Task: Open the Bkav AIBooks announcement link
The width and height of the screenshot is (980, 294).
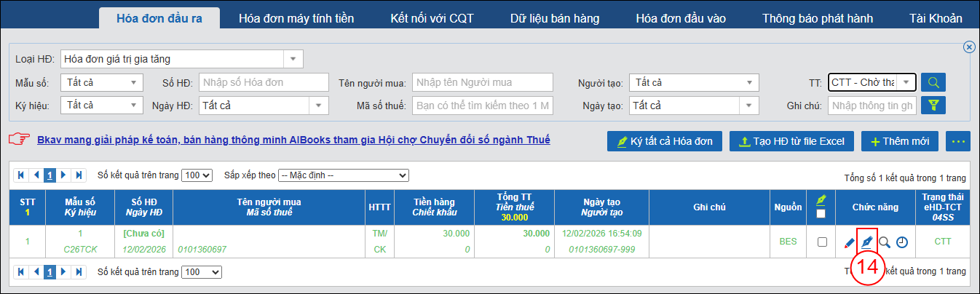Action: pyautogui.click(x=293, y=140)
